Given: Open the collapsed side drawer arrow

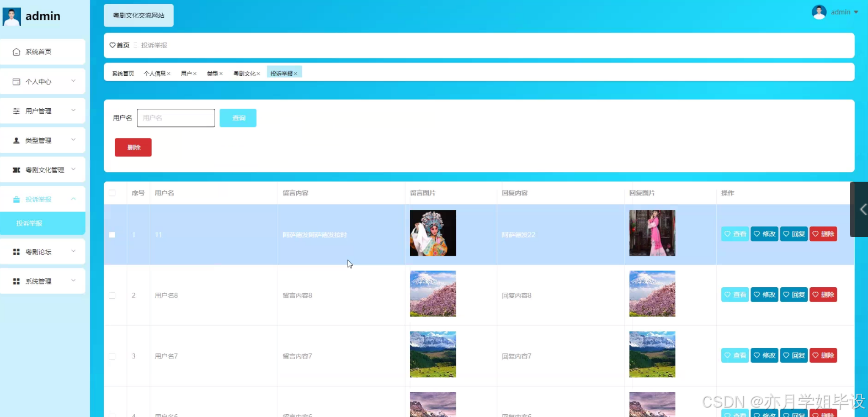Looking at the screenshot, I should 862,209.
